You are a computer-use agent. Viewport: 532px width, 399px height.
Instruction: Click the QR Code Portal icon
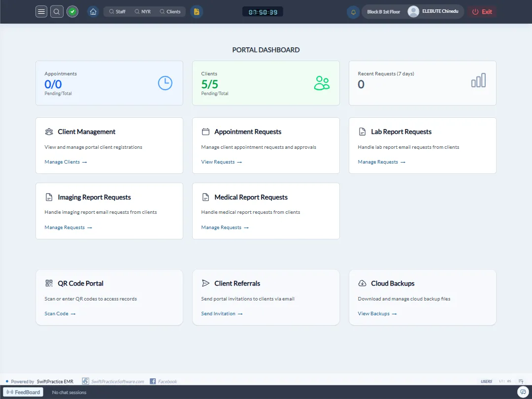tap(49, 283)
